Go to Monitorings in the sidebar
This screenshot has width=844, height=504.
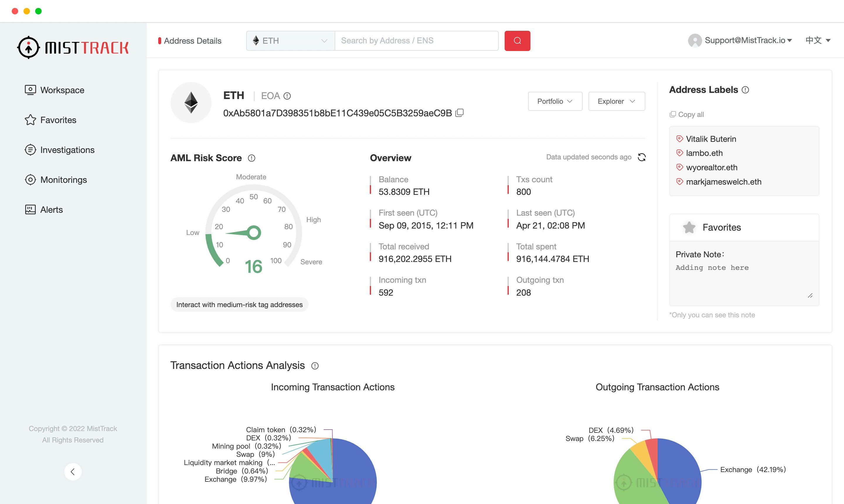(63, 180)
